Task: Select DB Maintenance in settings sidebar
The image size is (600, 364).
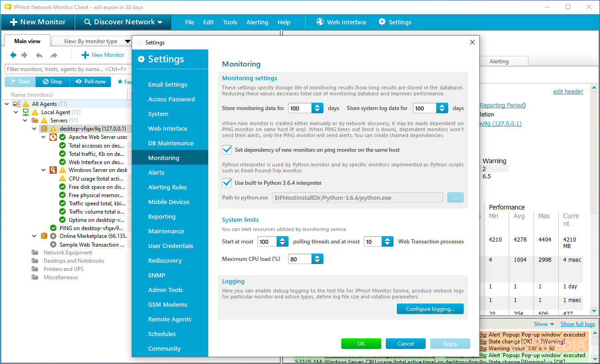Action: tap(170, 143)
